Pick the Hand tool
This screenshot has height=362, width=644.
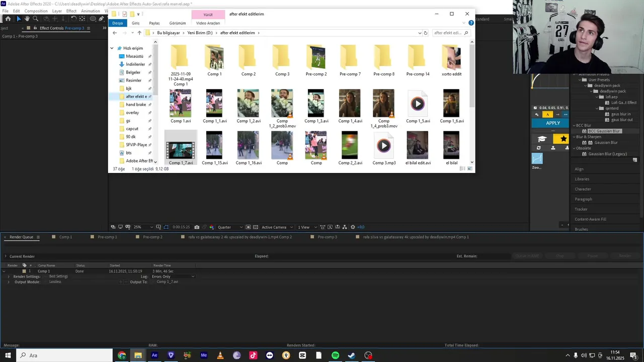pyautogui.click(x=27, y=19)
